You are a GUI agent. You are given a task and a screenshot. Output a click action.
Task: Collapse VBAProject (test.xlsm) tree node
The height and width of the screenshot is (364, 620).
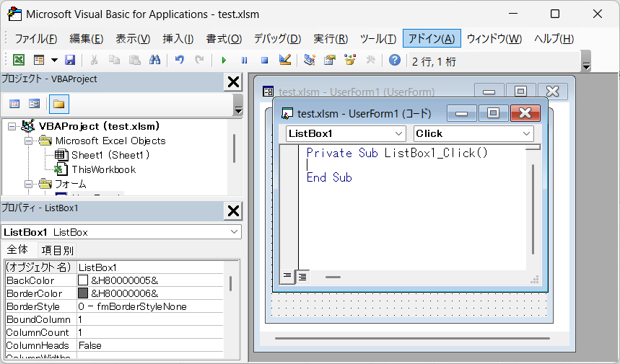tap(12, 126)
